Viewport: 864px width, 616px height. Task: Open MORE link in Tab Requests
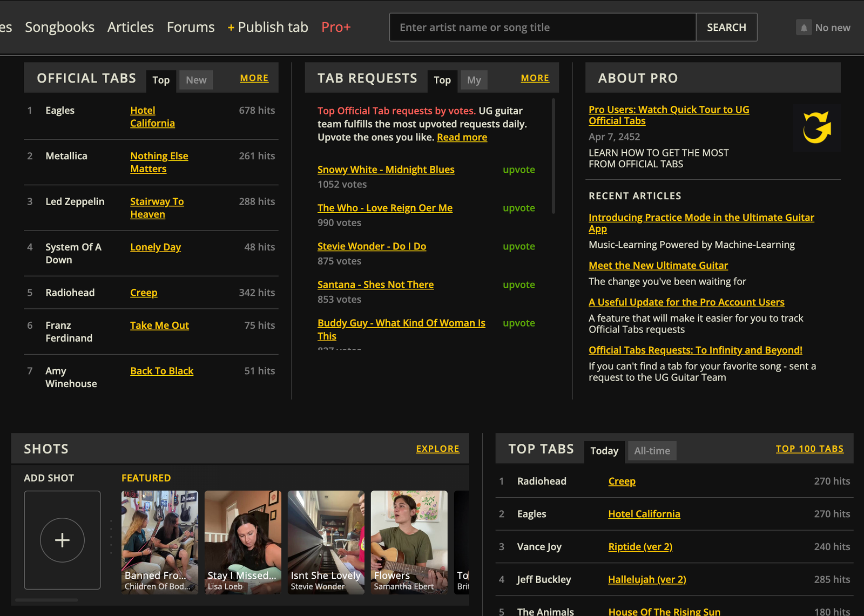pyautogui.click(x=535, y=78)
